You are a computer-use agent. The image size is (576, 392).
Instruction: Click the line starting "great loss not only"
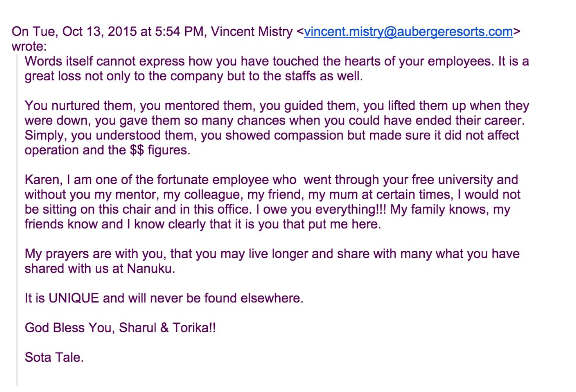coord(193,76)
